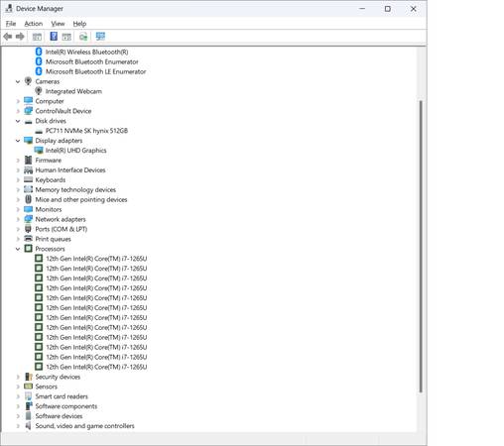Viewport: 504px width, 446px height.
Task: Open Help via blue question mark icon
Action: (54, 37)
